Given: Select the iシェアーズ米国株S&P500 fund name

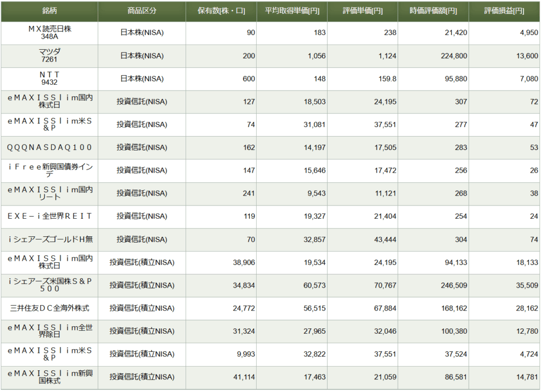Looking at the screenshot, I should 49,285.
